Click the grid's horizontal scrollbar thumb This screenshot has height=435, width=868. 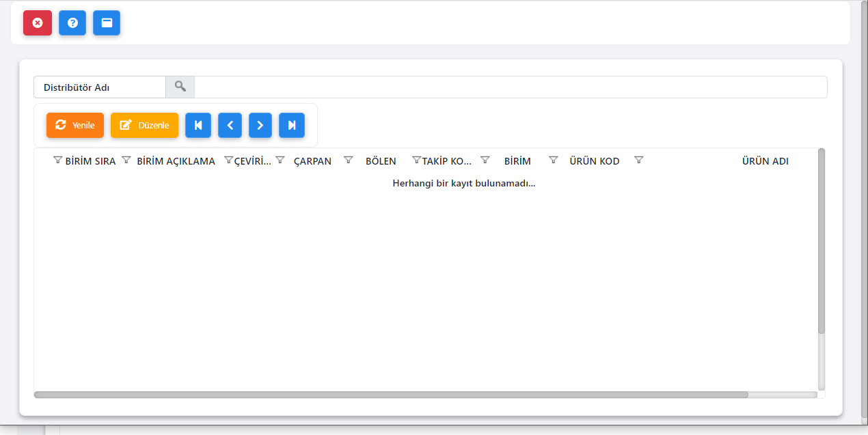[391, 395]
